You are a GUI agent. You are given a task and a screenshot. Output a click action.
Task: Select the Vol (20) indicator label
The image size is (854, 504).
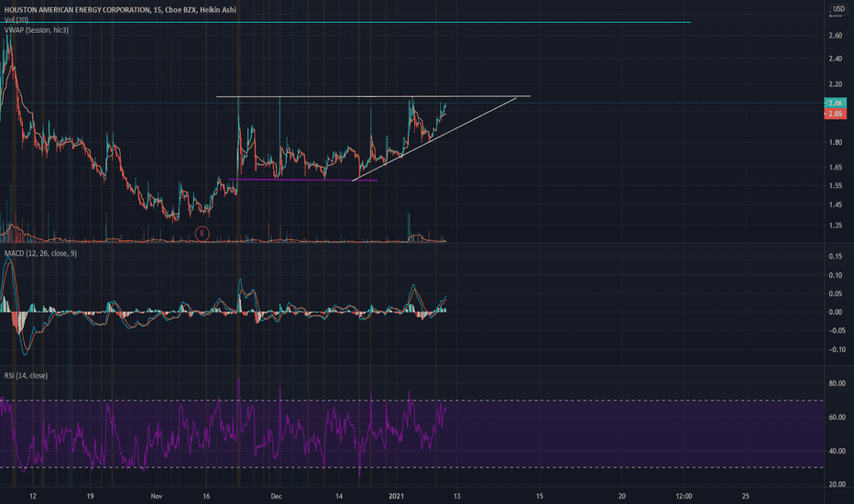(16, 19)
